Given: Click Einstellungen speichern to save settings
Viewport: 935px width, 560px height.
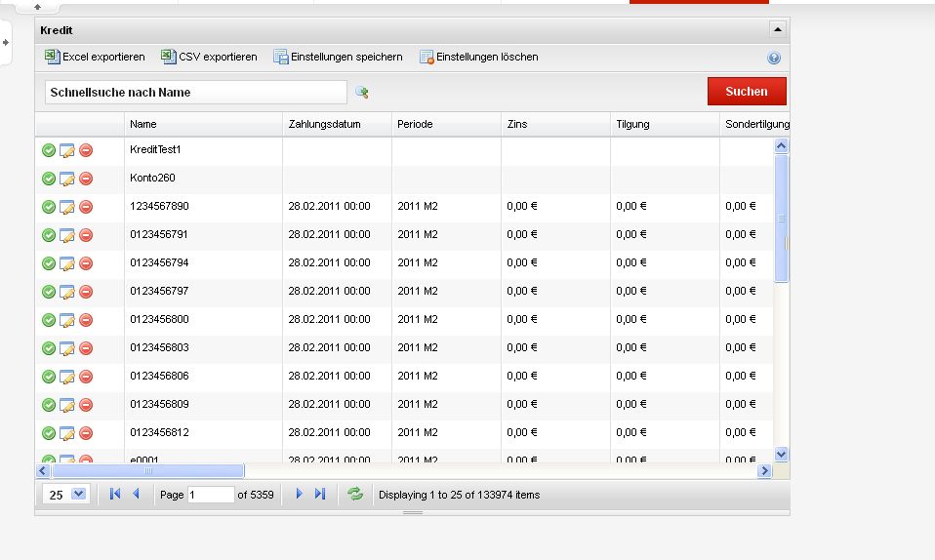Looking at the screenshot, I should (x=281, y=58).
